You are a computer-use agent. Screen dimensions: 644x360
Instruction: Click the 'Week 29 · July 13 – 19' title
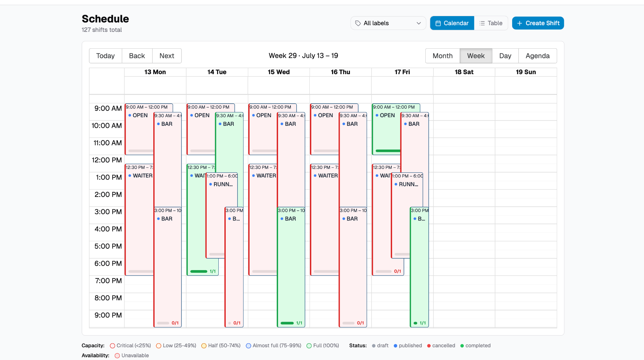pos(303,56)
